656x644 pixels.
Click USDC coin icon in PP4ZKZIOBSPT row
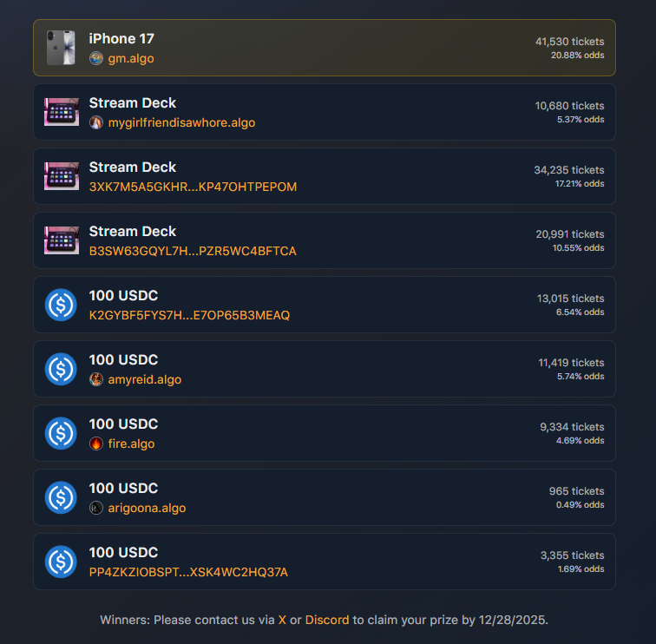(x=61, y=562)
